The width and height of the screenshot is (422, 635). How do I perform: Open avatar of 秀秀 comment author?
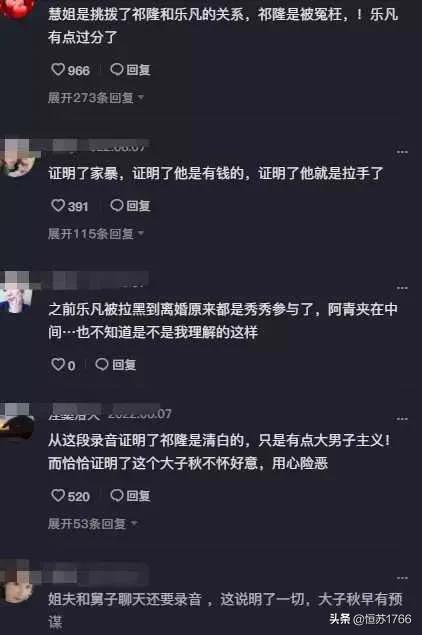point(16,292)
